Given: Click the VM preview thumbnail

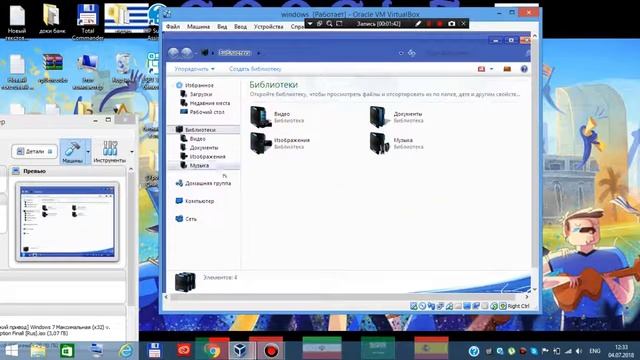Looking at the screenshot, I should pos(67,222).
